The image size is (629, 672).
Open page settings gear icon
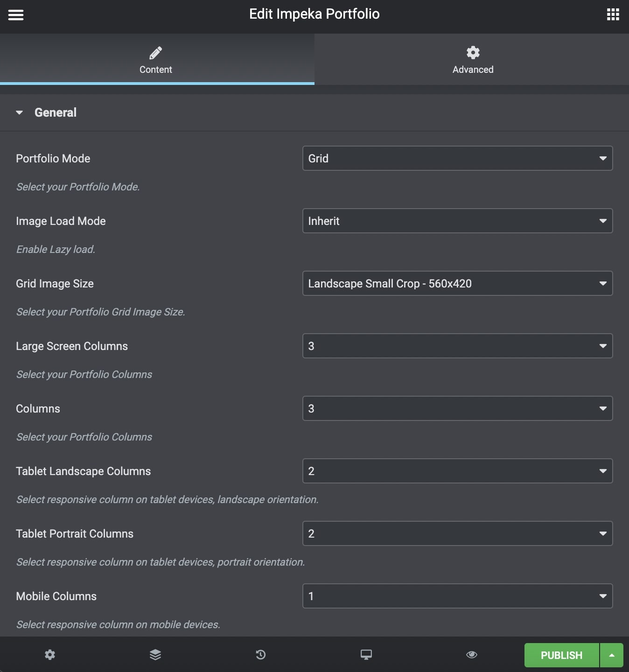(50, 655)
